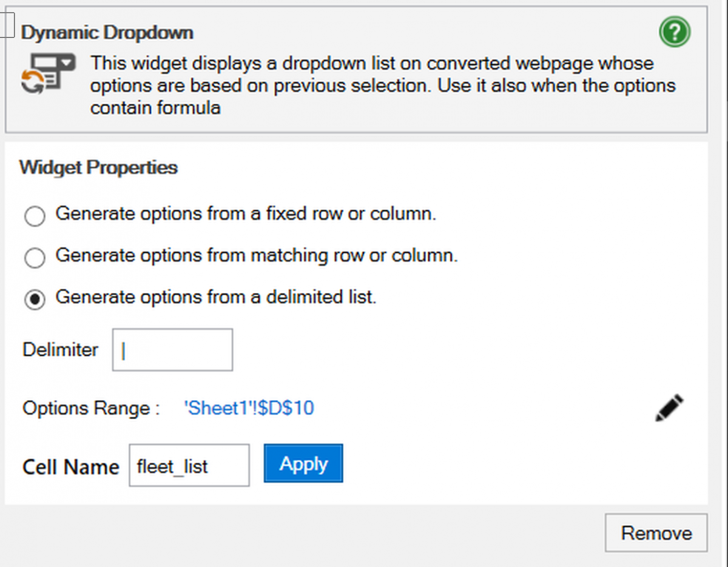Open the 'Sheet1'!$D$10 range link
The height and width of the screenshot is (567, 728).
point(249,408)
